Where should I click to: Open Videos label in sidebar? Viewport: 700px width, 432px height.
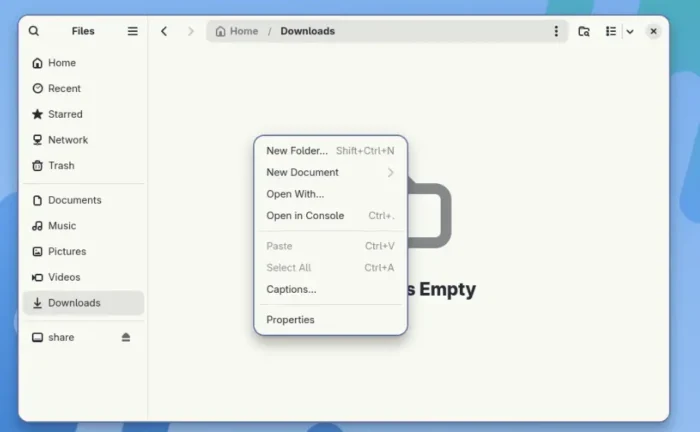[x=64, y=277]
